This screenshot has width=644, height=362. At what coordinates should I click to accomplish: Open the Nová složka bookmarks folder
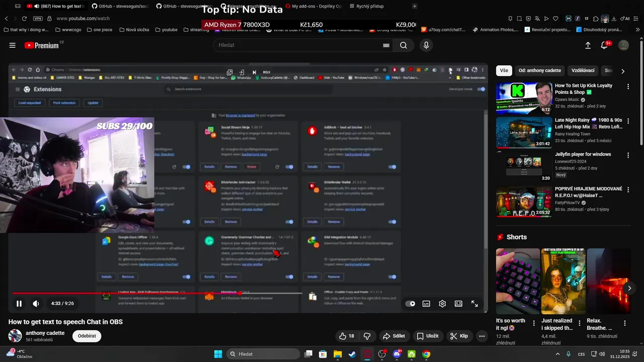[133, 30]
